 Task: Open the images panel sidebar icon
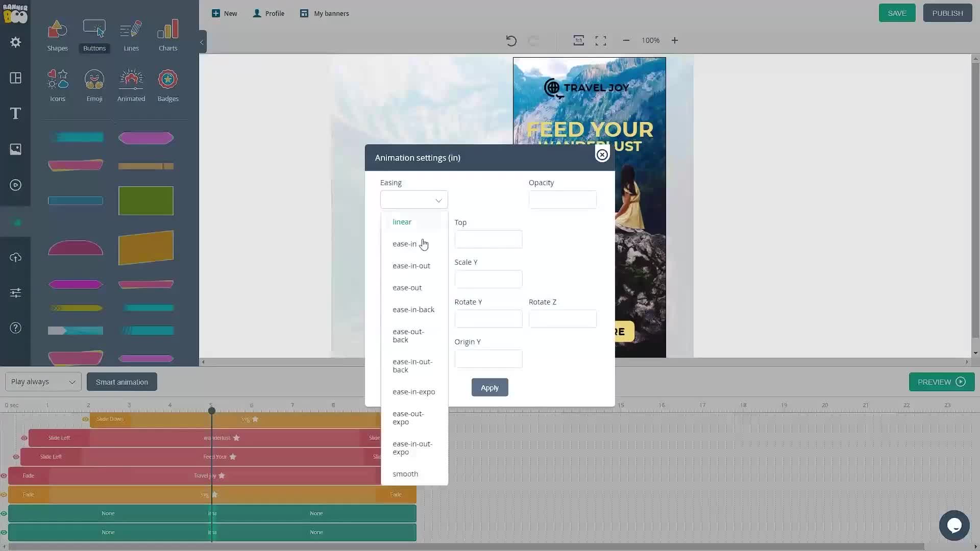click(x=15, y=149)
